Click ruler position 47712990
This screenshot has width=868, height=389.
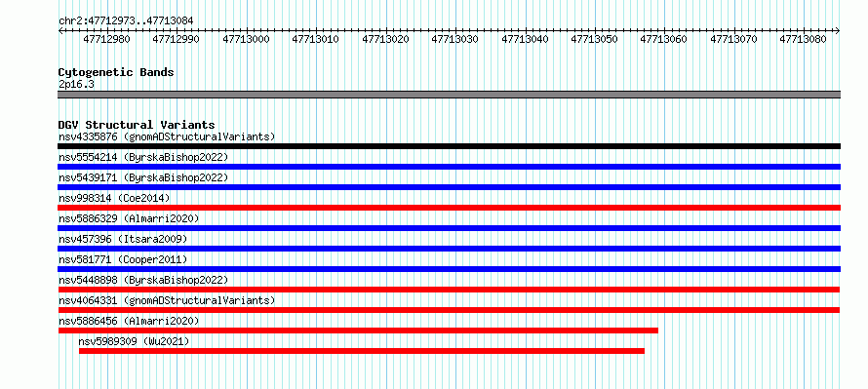tap(176, 39)
